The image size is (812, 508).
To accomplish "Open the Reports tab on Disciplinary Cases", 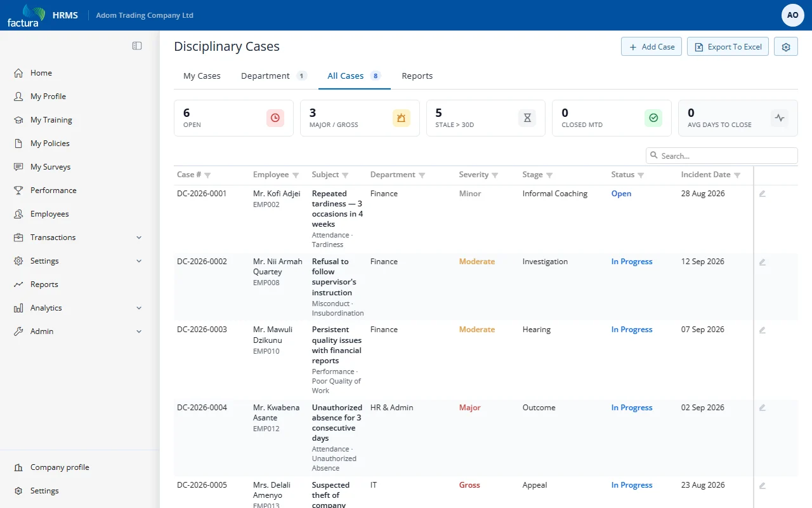I will (x=417, y=76).
